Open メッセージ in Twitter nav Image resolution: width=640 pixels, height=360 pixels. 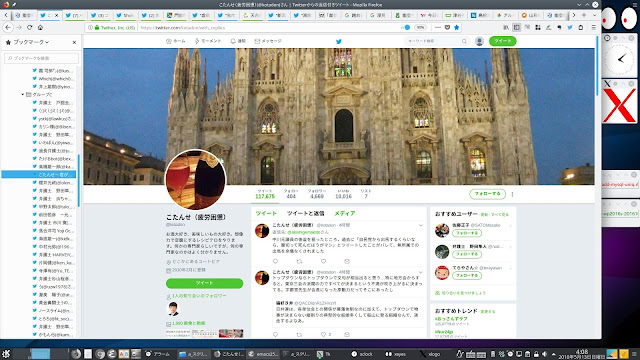(268, 41)
